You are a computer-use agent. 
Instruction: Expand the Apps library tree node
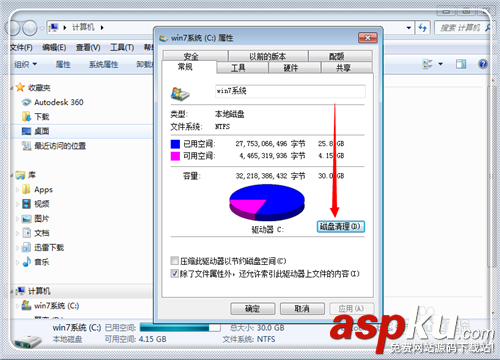click(x=18, y=190)
